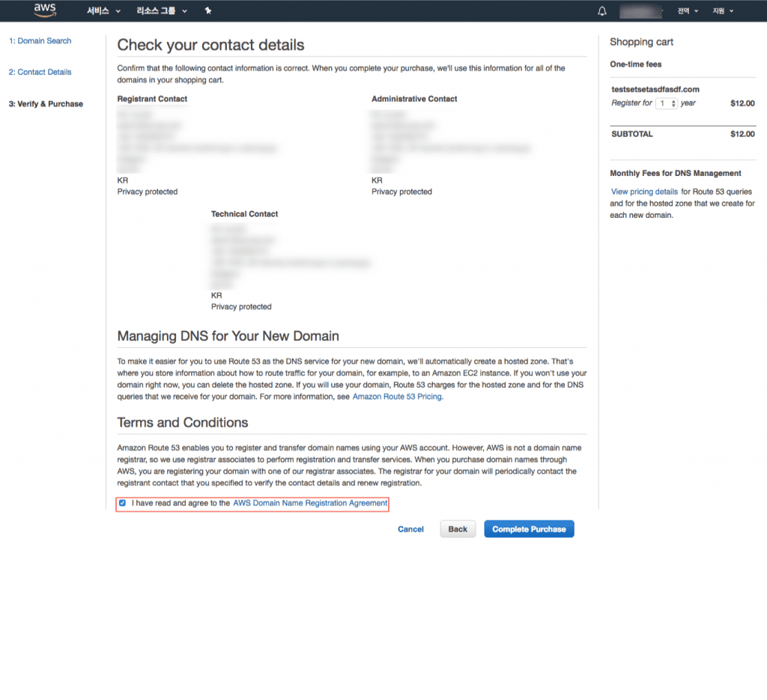This screenshot has height=700, width=767.
Task: Click the Registrant Contact heading
Action: (152, 99)
